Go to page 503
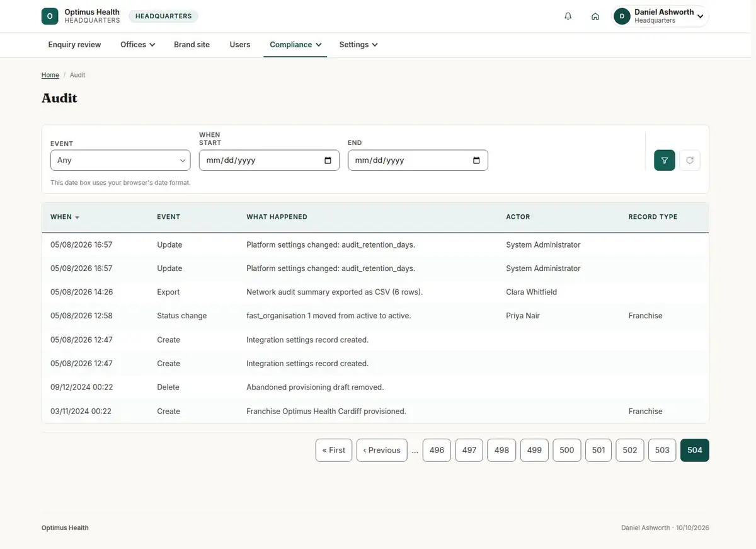756x549 pixels. pyautogui.click(x=662, y=450)
